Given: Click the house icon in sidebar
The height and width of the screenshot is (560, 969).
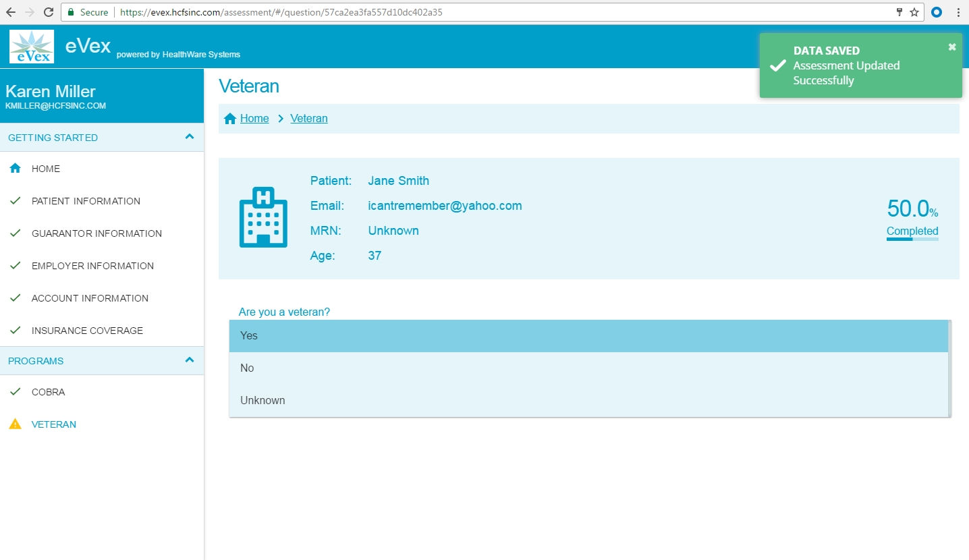Looking at the screenshot, I should [15, 169].
